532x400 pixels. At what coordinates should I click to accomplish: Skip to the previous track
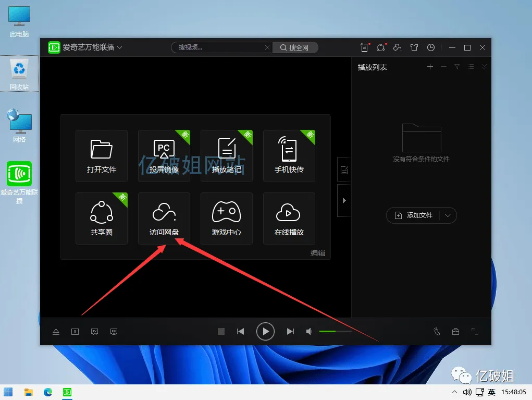click(x=240, y=331)
